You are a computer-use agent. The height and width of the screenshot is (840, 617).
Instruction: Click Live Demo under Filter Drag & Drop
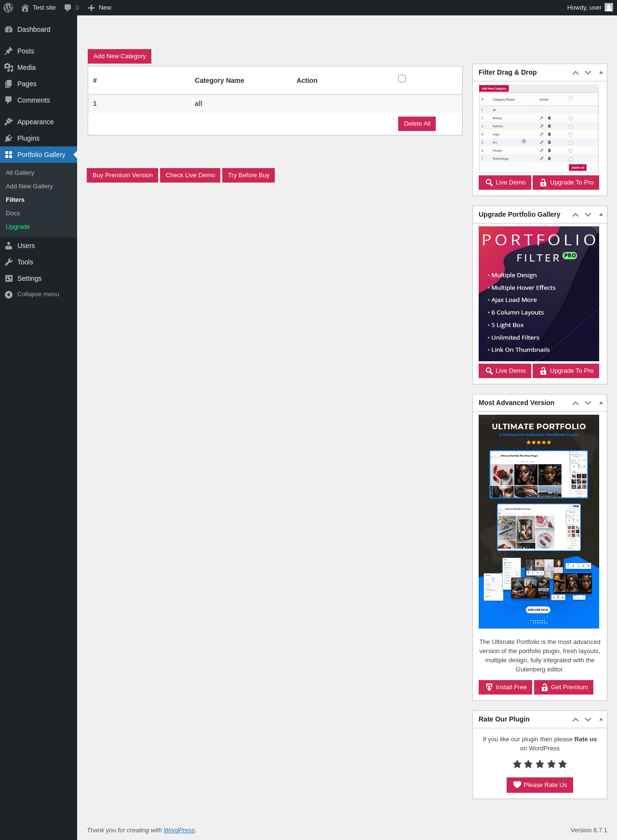(x=505, y=183)
